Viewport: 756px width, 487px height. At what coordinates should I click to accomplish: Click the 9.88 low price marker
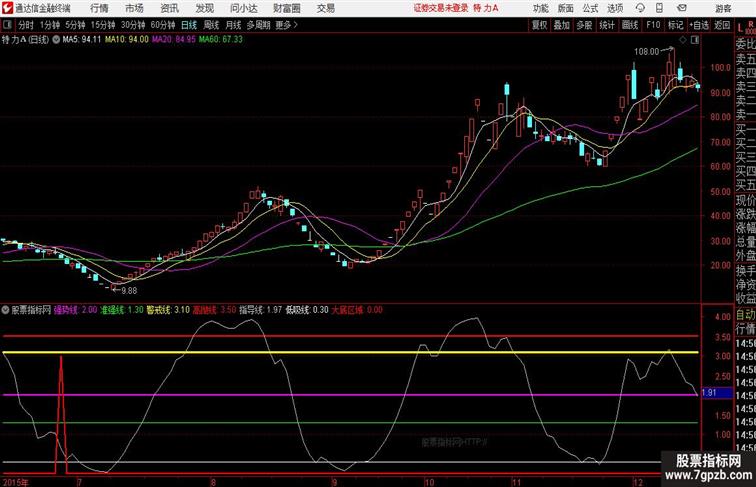tap(129, 291)
